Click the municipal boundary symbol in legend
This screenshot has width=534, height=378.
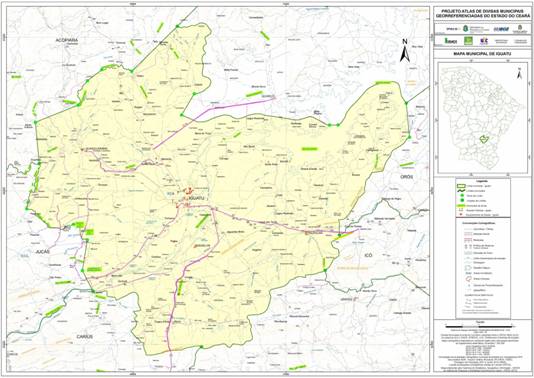click(x=461, y=192)
